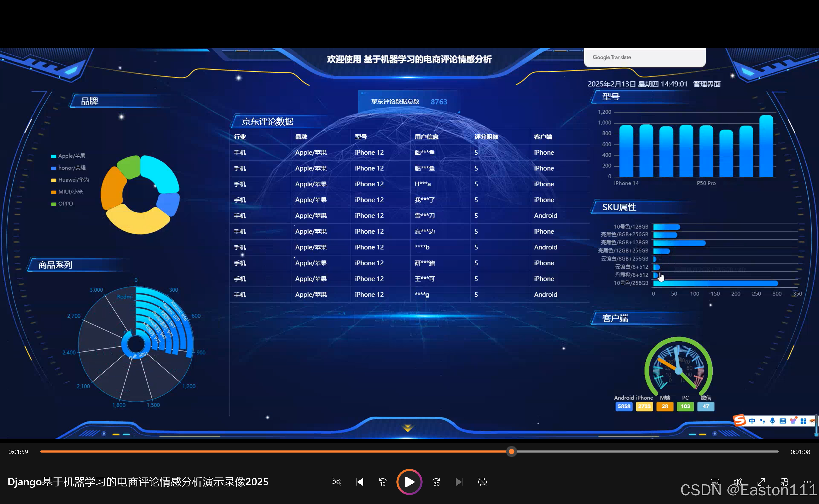
Task: Open the 管理界面 link
Action: (x=707, y=84)
